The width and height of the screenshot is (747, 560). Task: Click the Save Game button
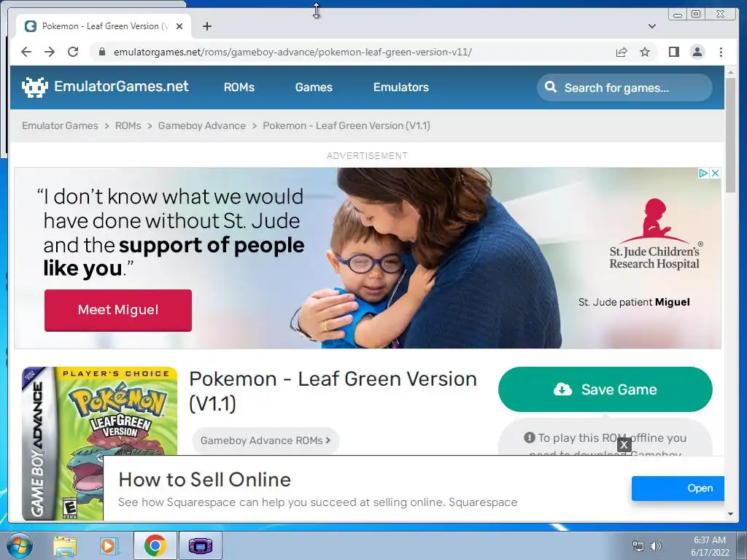605,389
